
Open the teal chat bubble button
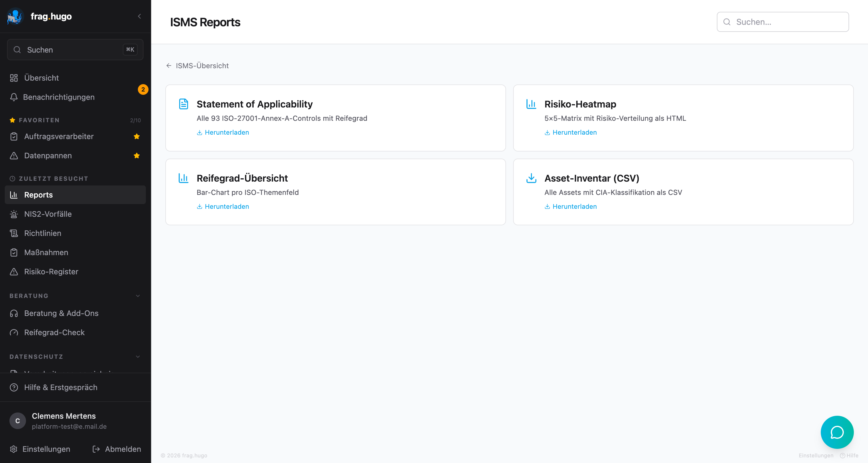pos(837,432)
